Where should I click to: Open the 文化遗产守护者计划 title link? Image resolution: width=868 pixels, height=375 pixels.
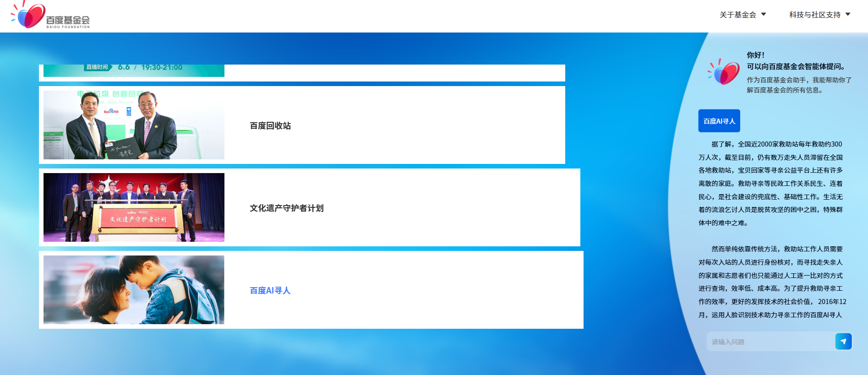[x=286, y=208]
